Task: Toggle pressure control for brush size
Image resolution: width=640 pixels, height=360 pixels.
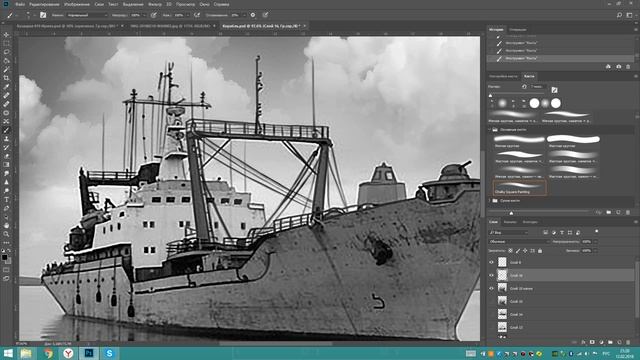Action: 265,15
